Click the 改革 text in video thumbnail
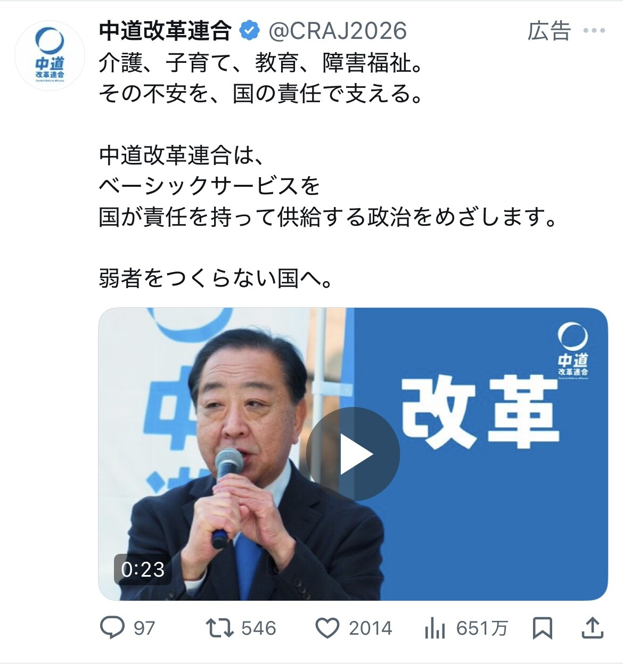 pos(480,411)
